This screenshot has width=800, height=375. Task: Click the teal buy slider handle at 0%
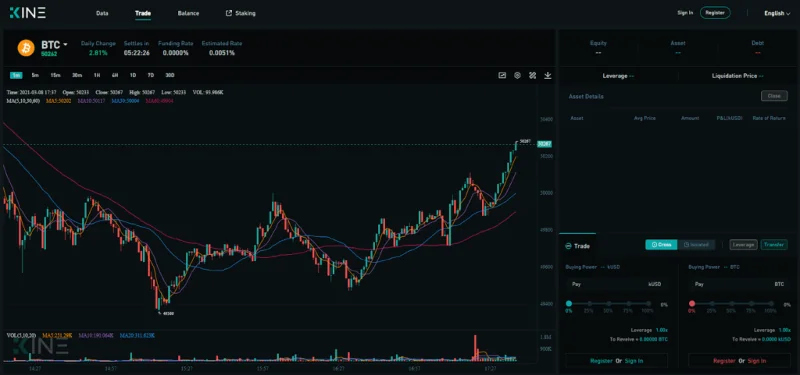pyautogui.click(x=569, y=304)
